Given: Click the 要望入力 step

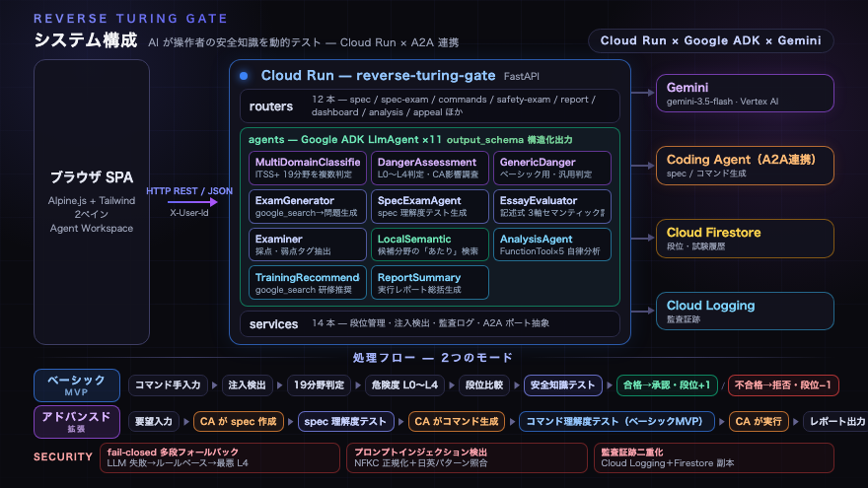Looking at the screenshot, I should [x=153, y=422].
